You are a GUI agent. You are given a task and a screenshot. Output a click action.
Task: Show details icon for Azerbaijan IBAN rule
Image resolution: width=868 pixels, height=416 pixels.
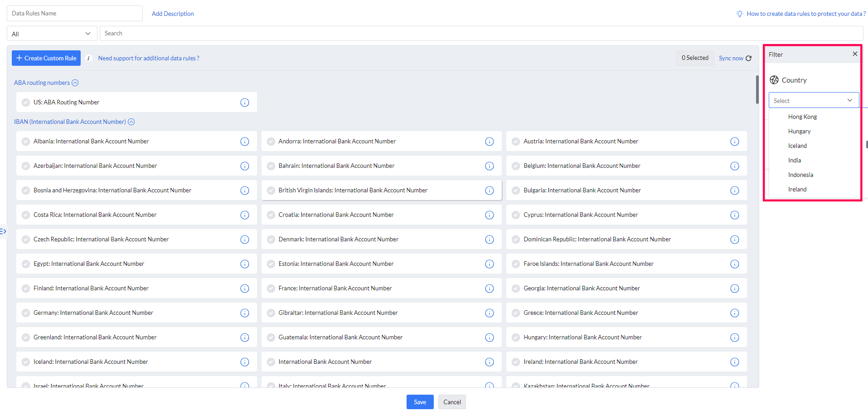pos(245,166)
